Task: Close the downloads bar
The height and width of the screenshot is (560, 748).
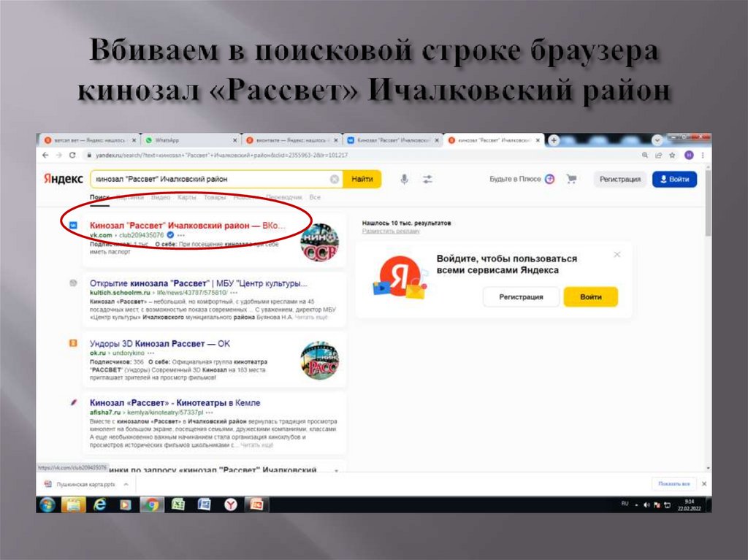Action: pyautogui.click(x=704, y=483)
